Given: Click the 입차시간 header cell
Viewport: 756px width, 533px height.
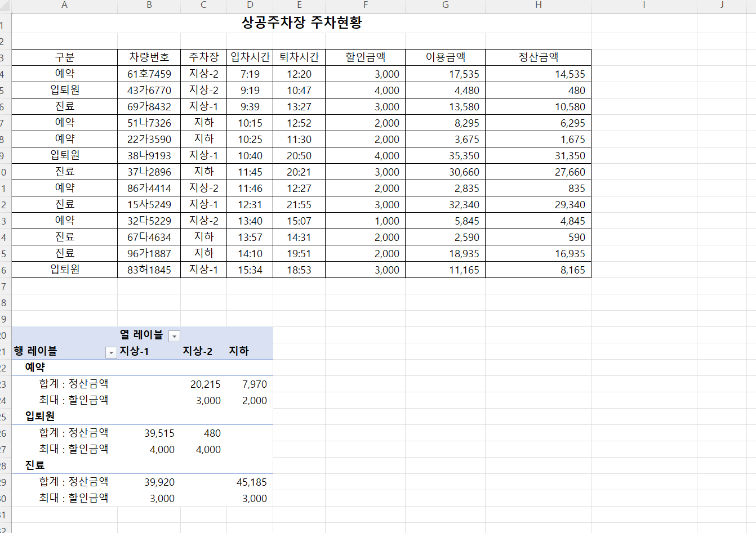Looking at the screenshot, I should [x=250, y=57].
